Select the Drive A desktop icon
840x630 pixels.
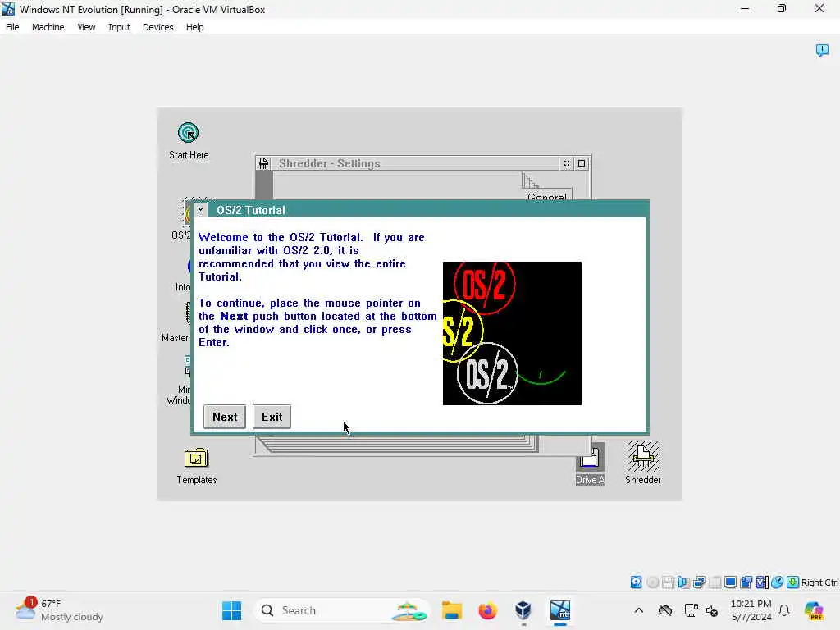point(590,465)
